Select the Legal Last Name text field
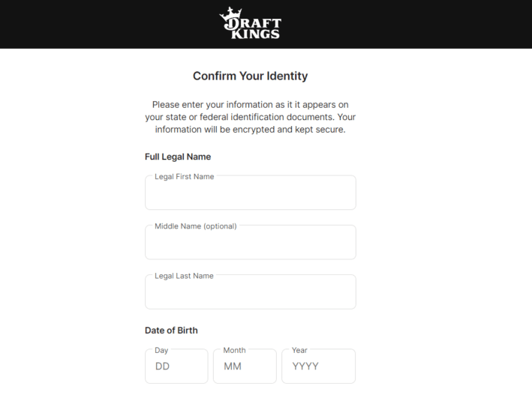This screenshot has height=398, width=532. tap(251, 292)
